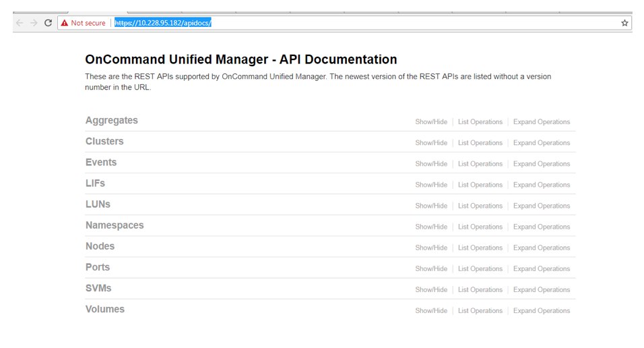Expand Operations for Nodes
The image size is (644, 348).
(542, 248)
